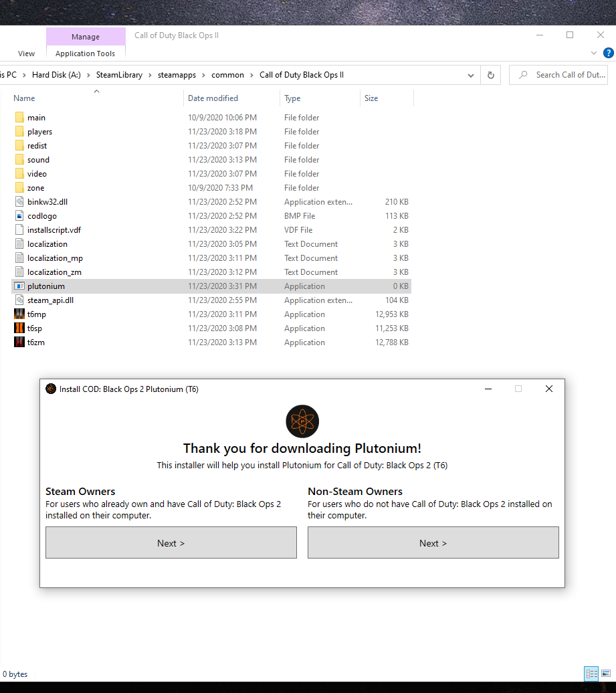The width and height of the screenshot is (616, 693).
Task: Focus the Search Call of Duty field
Action: click(558, 75)
